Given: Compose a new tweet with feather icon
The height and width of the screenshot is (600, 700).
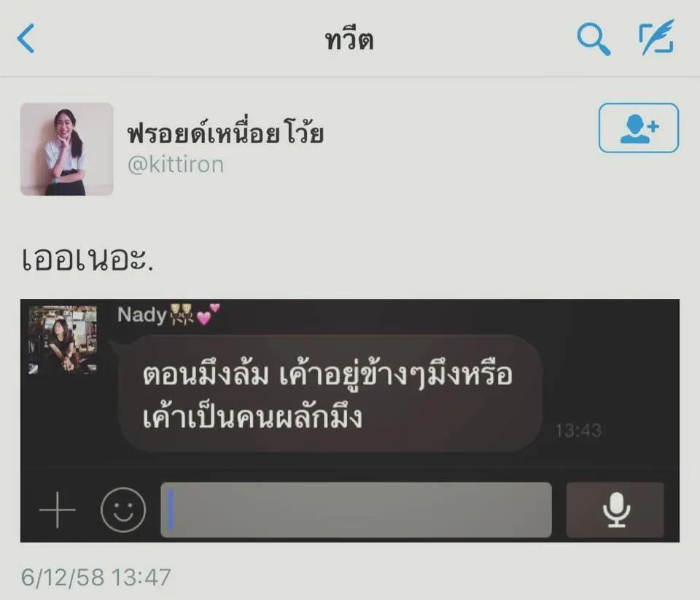Looking at the screenshot, I should click(657, 37).
